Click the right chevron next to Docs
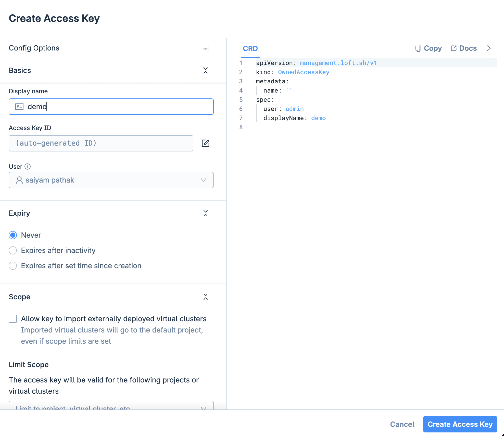Screen dimensions: 504x436 [x=489, y=48]
